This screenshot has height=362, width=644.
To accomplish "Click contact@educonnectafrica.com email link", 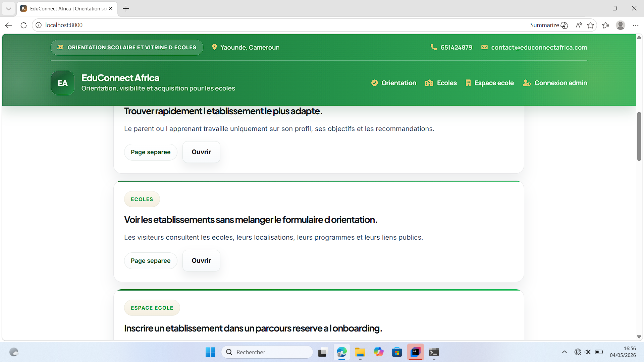I will tap(539, 48).
